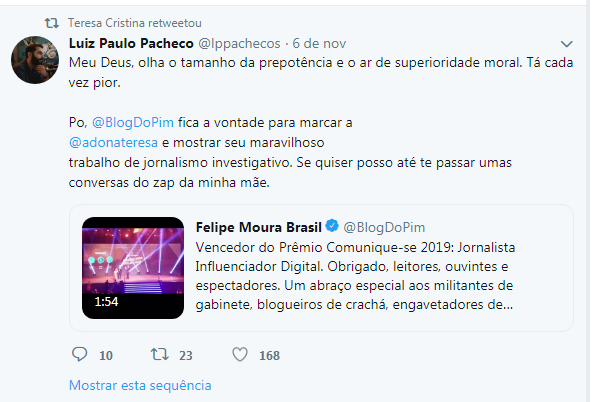Image resolution: width=605 pixels, height=402 pixels.
Task: Like the tweet with the heart icon
Action: coord(240,354)
